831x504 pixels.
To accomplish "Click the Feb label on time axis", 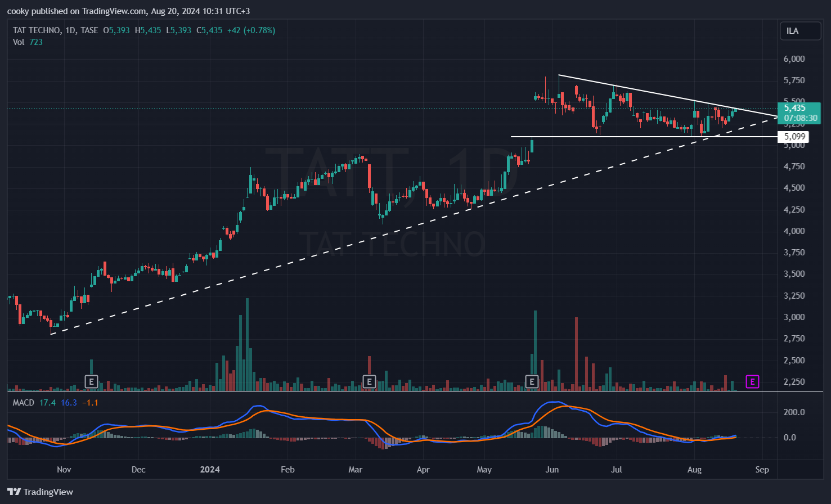I will pyautogui.click(x=288, y=470).
